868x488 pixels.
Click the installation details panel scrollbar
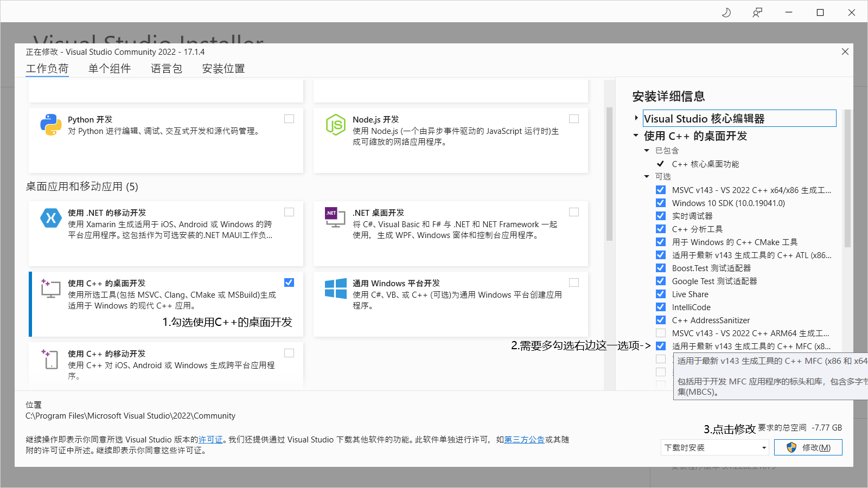tap(847, 178)
